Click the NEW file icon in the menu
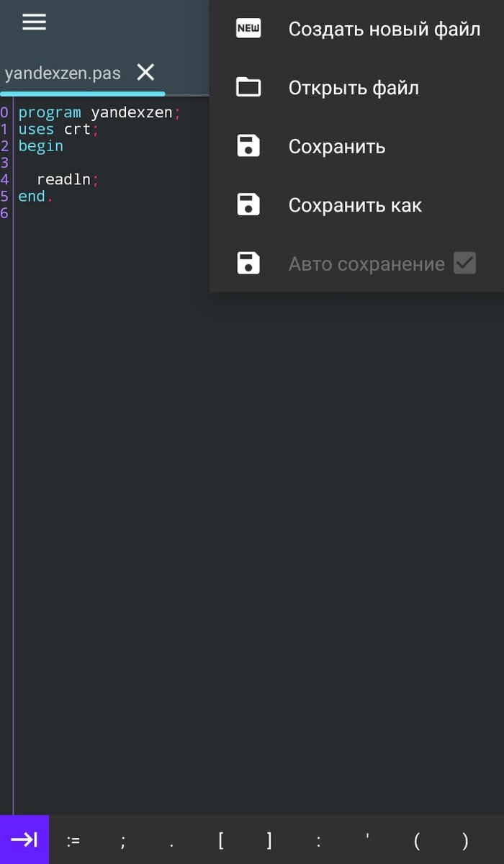The height and width of the screenshot is (864, 504). pyautogui.click(x=248, y=28)
